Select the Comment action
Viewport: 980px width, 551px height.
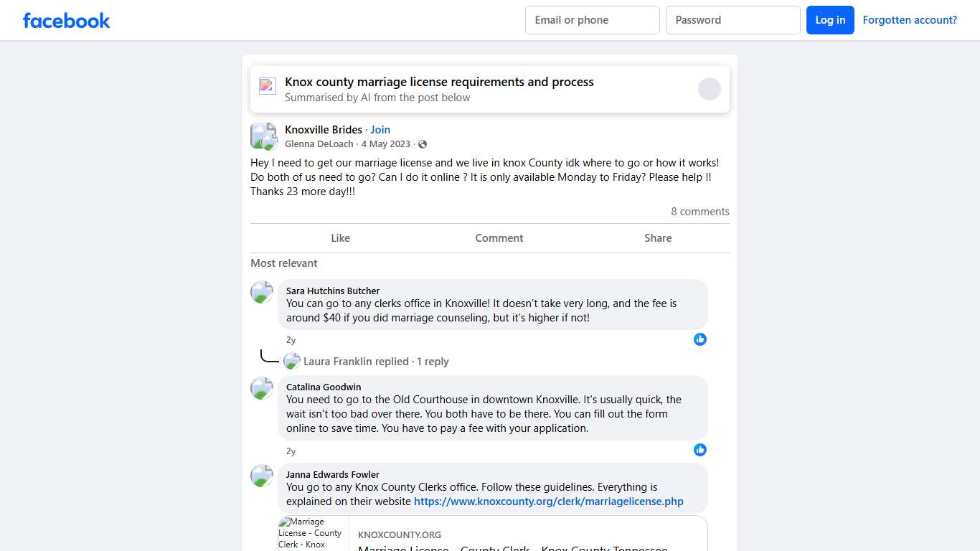coord(499,238)
